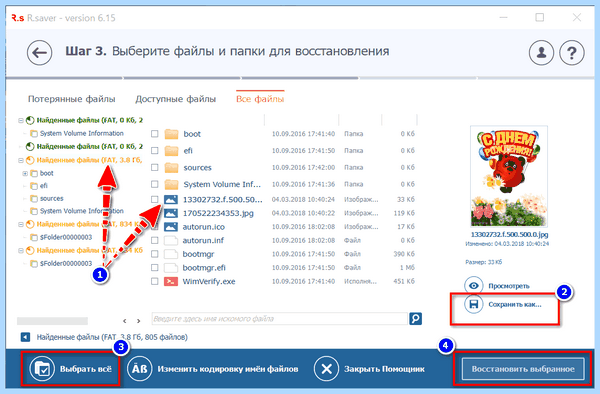The image size is (600, 394).
Task: Tick the checkbox for sources folder
Action: pyautogui.click(x=155, y=168)
